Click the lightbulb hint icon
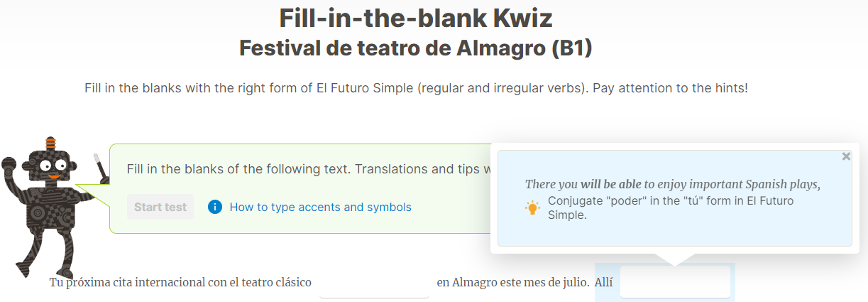This screenshot has height=302, width=868. point(532,207)
